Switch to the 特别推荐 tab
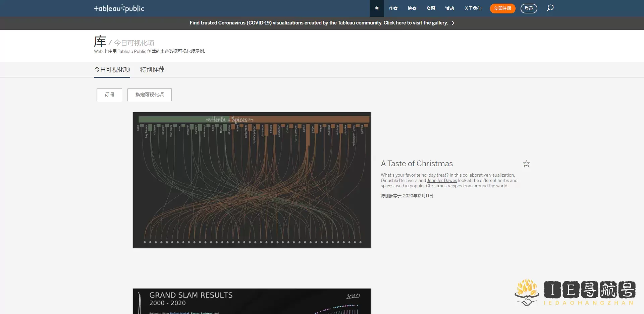Screen dimensions: 644x314 (152, 69)
